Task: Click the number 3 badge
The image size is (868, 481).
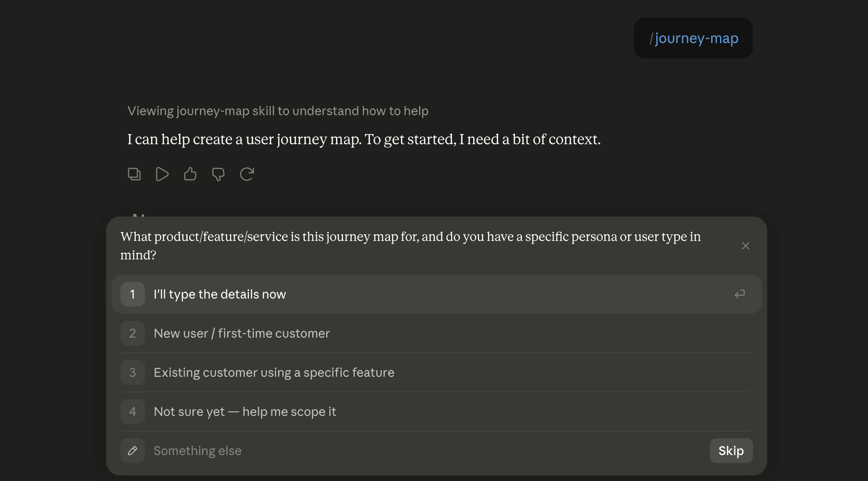Action: click(133, 372)
